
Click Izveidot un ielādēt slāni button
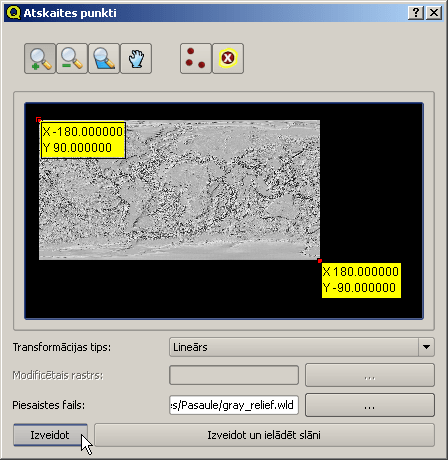click(264, 435)
